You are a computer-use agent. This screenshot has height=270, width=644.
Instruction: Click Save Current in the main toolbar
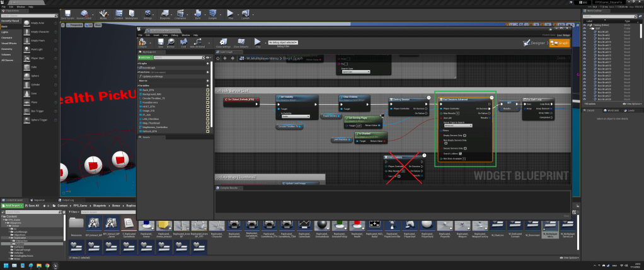[67, 13]
